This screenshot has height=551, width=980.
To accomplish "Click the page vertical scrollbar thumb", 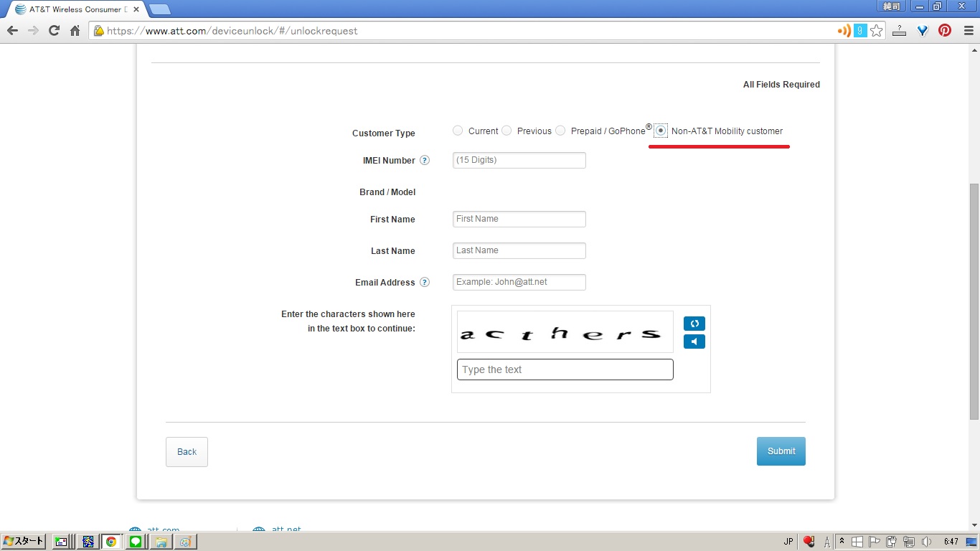I will [x=974, y=301].
